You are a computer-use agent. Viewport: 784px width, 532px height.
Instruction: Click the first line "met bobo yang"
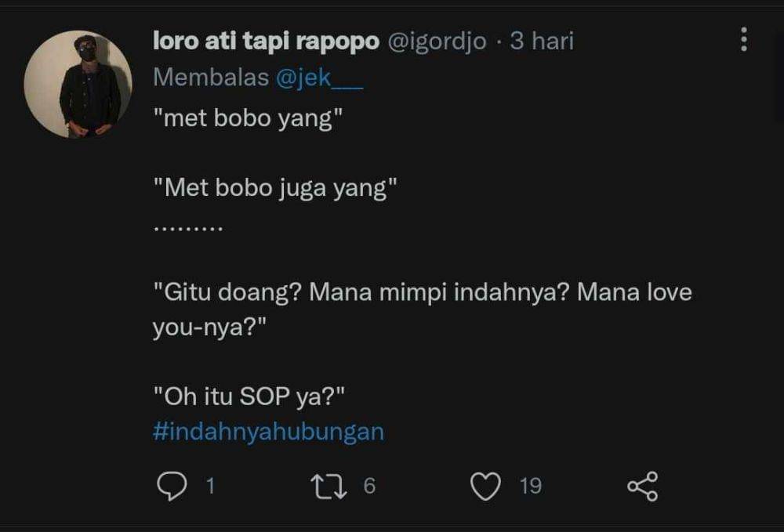click(x=249, y=121)
